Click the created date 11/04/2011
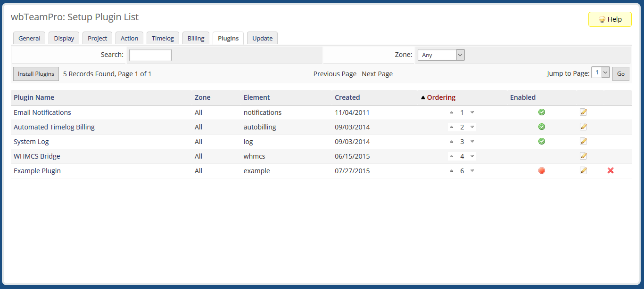 coord(352,112)
